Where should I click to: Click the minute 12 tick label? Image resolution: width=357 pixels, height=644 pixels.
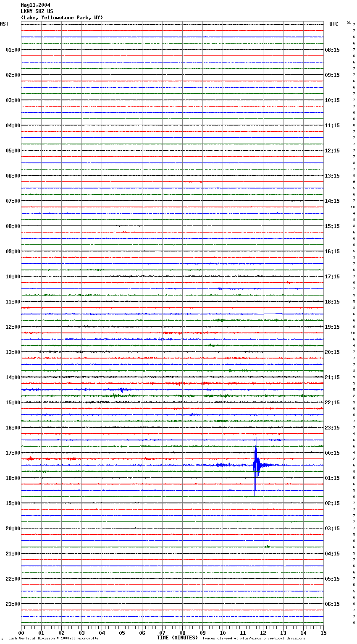pos(263,633)
